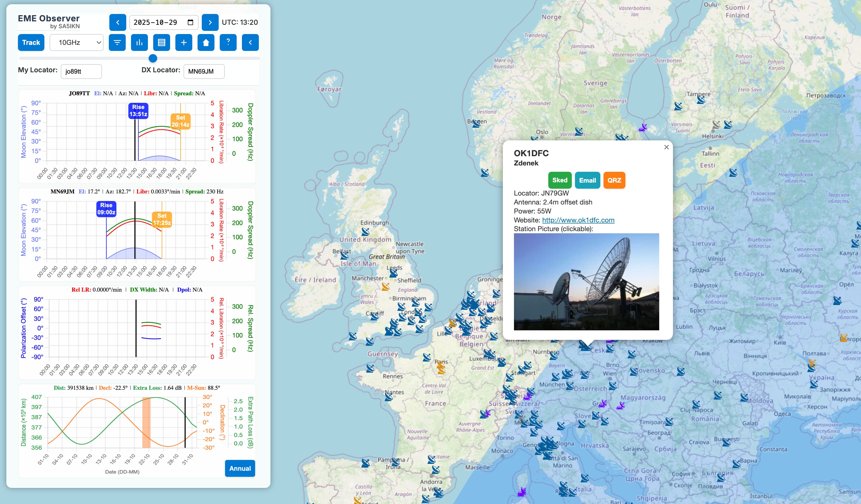This screenshot has width=861, height=504.
Task: Click the DX Locator input field
Action: point(204,71)
